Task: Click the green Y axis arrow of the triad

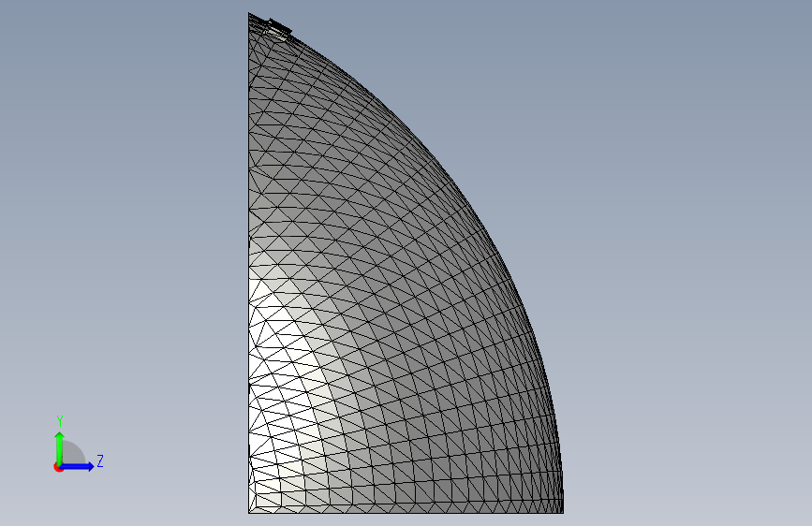Action: (x=60, y=448)
